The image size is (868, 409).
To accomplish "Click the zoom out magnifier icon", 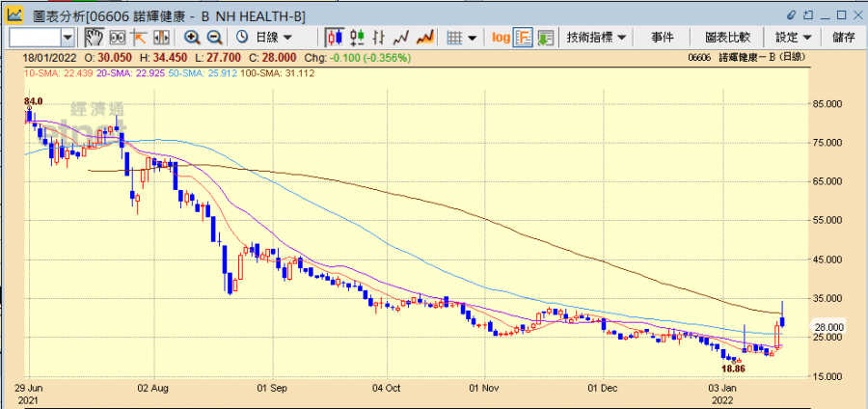I will point(214,37).
